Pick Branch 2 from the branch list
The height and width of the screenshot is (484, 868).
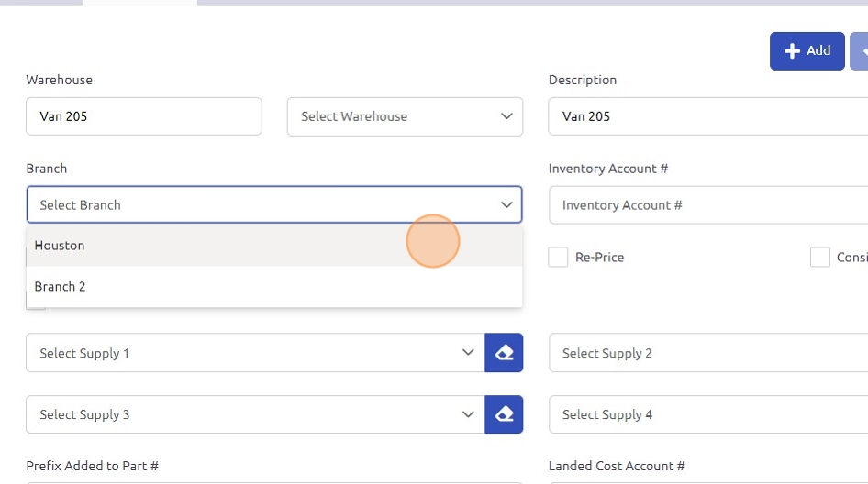[61, 287]
